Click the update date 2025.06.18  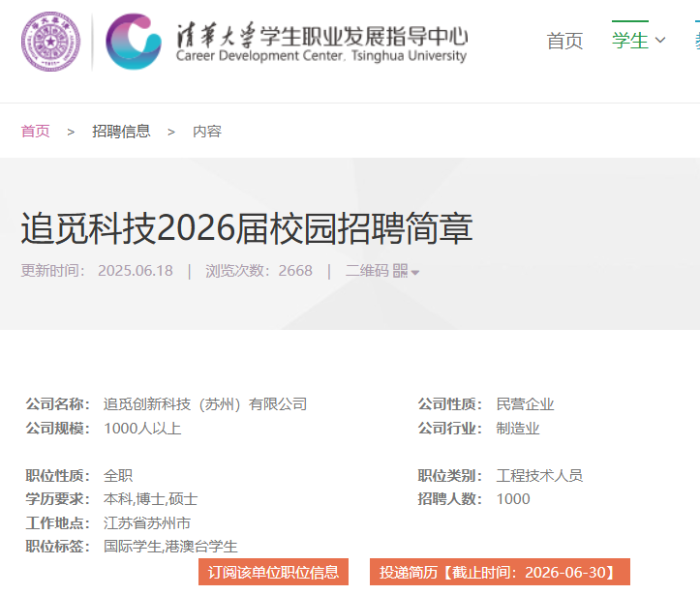point(136,271)
